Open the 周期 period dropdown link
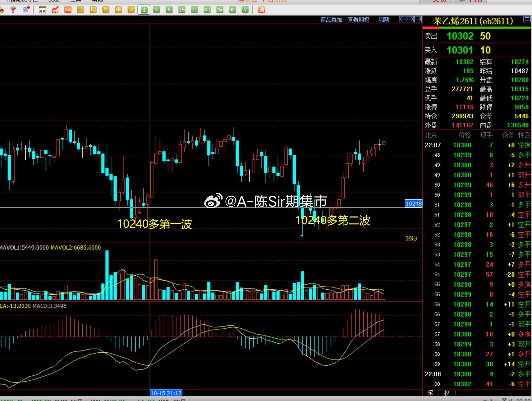 384,20
